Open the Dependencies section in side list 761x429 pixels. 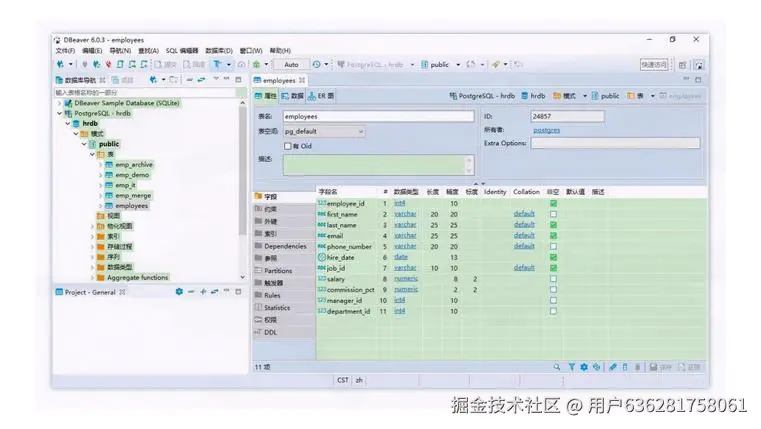284,246
